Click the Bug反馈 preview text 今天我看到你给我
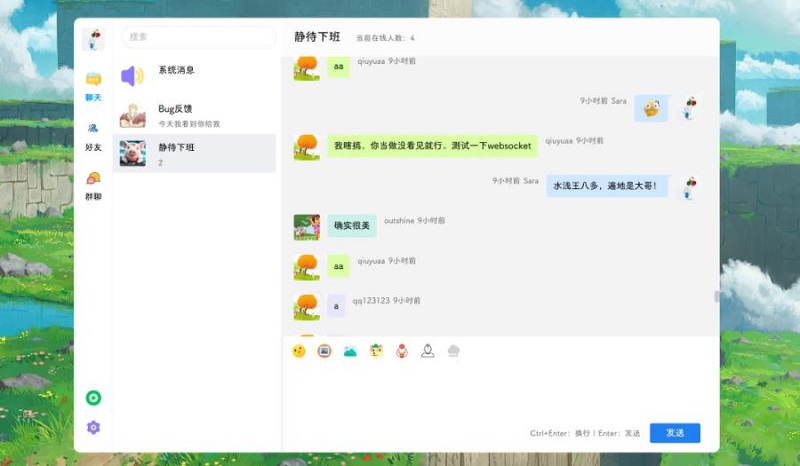The width and height of the screenshot is (800, 466). point(189,124)
